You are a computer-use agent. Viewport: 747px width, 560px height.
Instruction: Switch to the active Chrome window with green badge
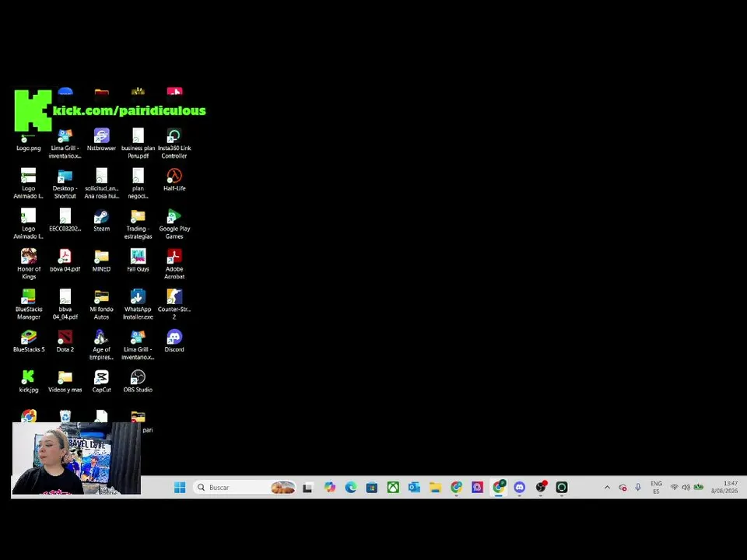[x=499, y=487]
